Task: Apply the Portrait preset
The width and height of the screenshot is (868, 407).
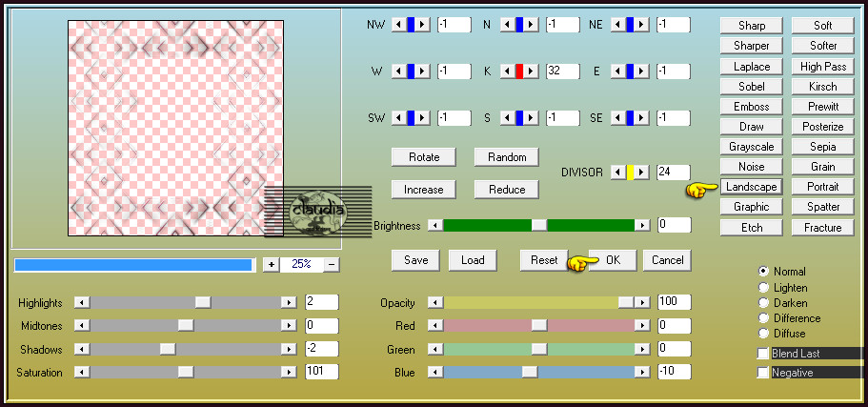Action: pos(822,187)
